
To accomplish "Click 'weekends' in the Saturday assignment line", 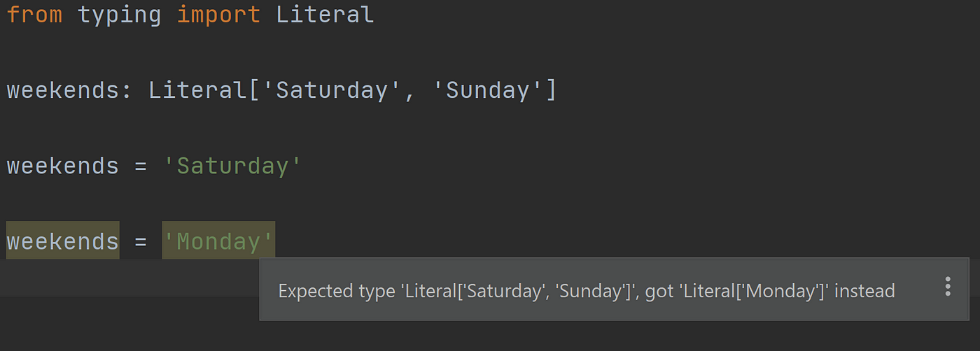I will (62, 166).
